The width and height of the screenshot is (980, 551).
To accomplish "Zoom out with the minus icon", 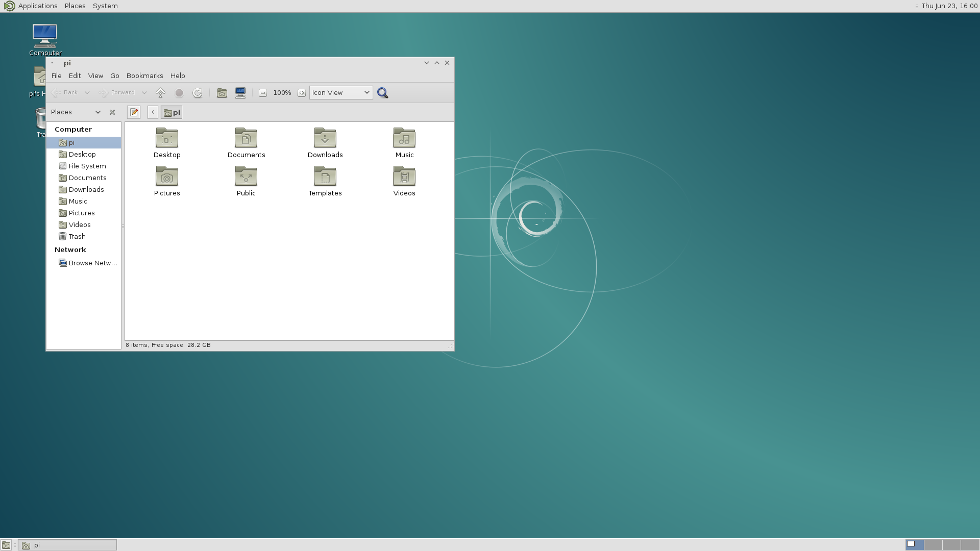I will [263, 93].
